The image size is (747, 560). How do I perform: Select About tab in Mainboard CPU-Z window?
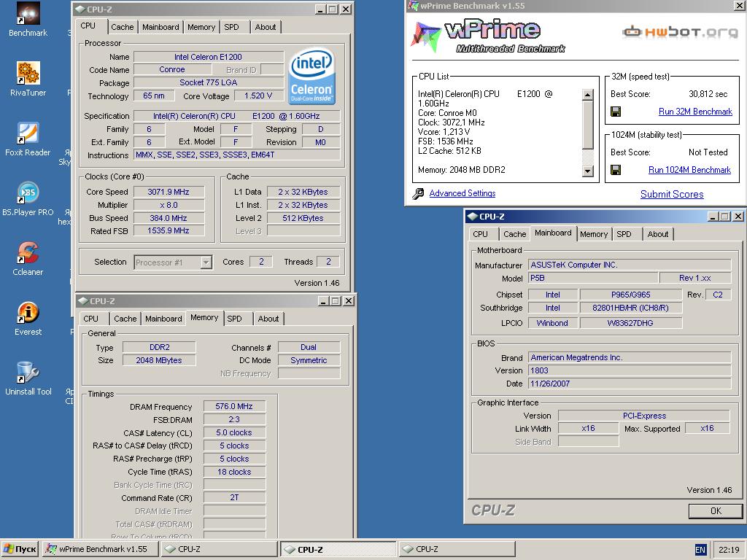658,234
